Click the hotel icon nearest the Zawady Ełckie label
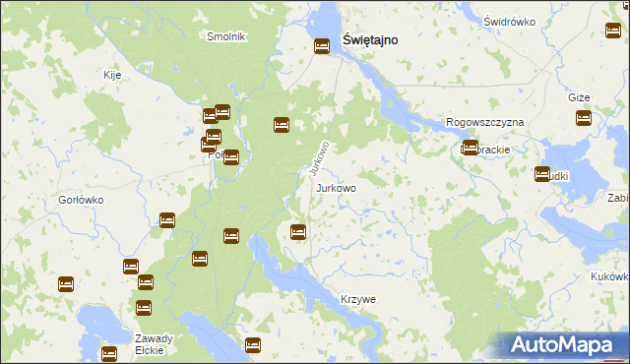Image resolution: width=630 pixels, height=364 pixels. click(x=144, y=308)
